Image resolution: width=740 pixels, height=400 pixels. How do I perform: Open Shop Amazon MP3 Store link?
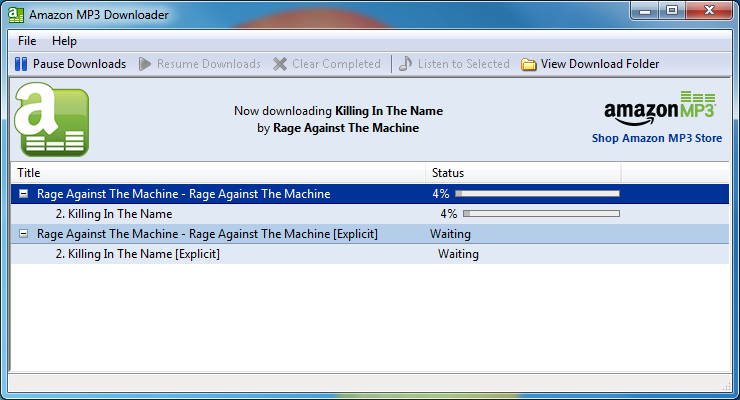tap(657, 138)
